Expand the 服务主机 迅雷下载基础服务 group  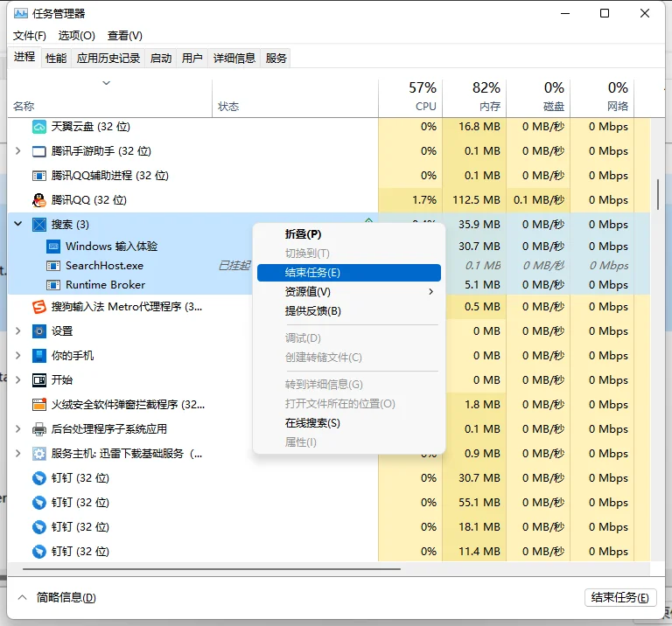[18, 453]
